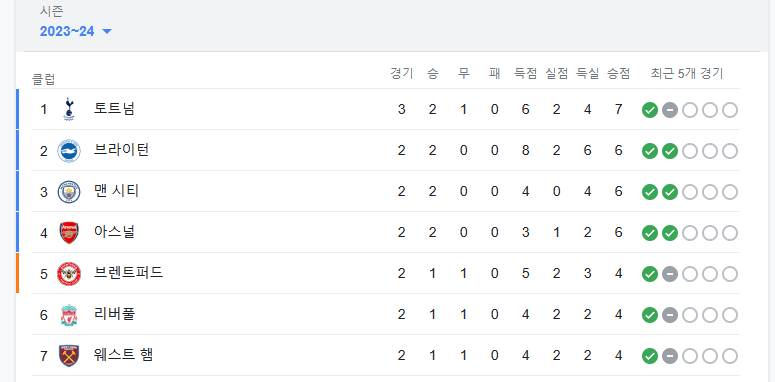Click the Manchester City crest icon

pyautogui.click(x=69, y=192)
